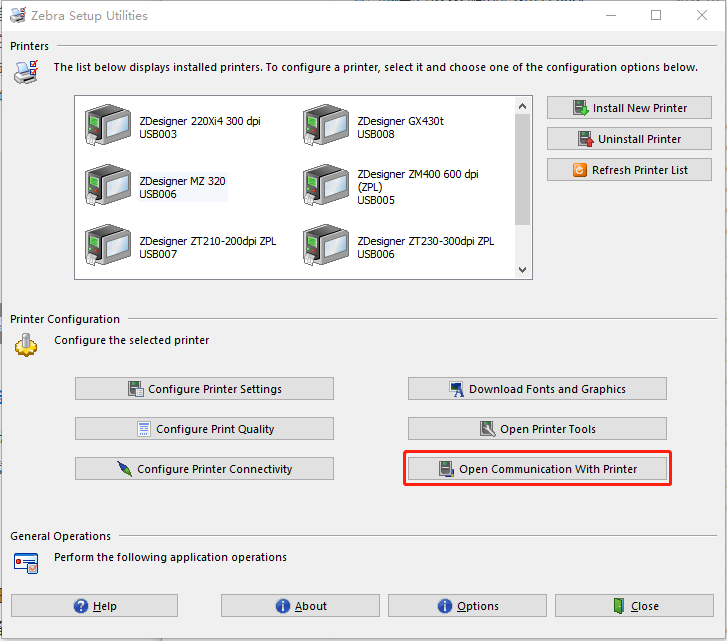Click Install New Printer button
Screen dimensions: 727x641
pos(629,108)
